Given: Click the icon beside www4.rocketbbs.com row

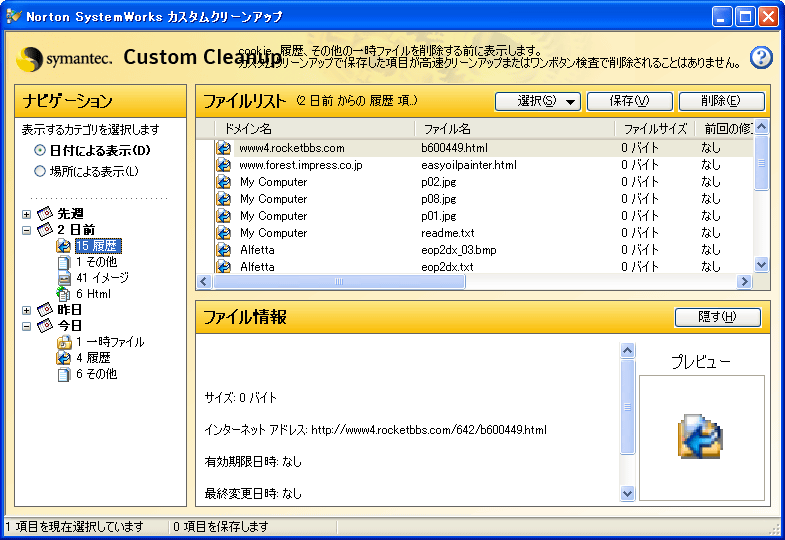Looking at the screenshot, I should point(223,148).
